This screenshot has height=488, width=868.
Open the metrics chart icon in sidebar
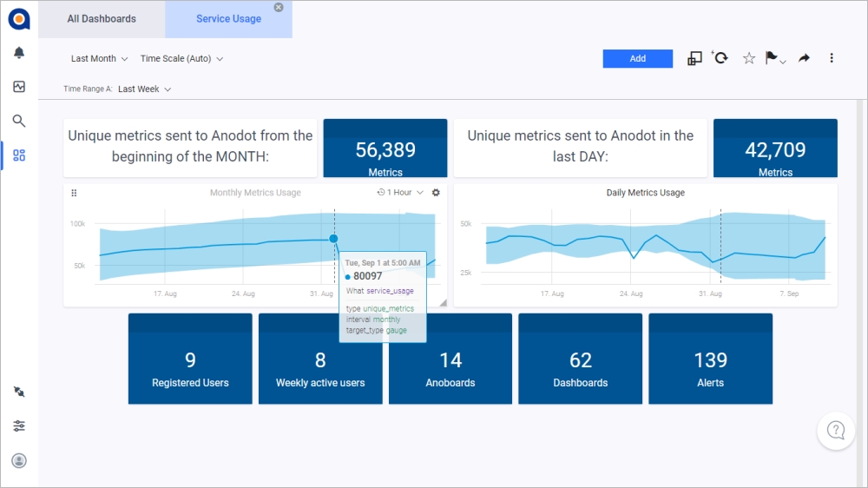(x=19, y=87)
